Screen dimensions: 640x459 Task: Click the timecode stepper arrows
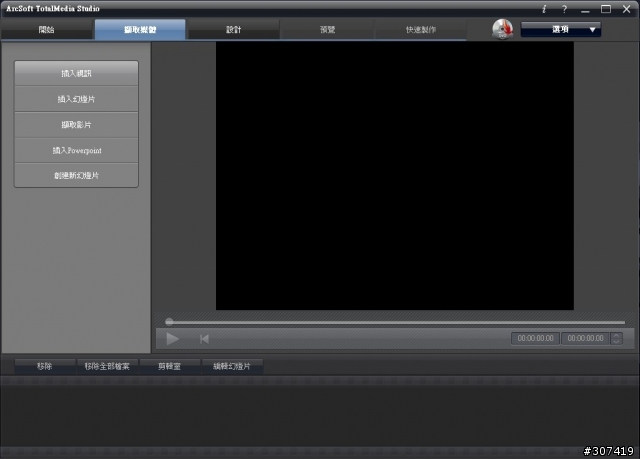click(616, 338)
